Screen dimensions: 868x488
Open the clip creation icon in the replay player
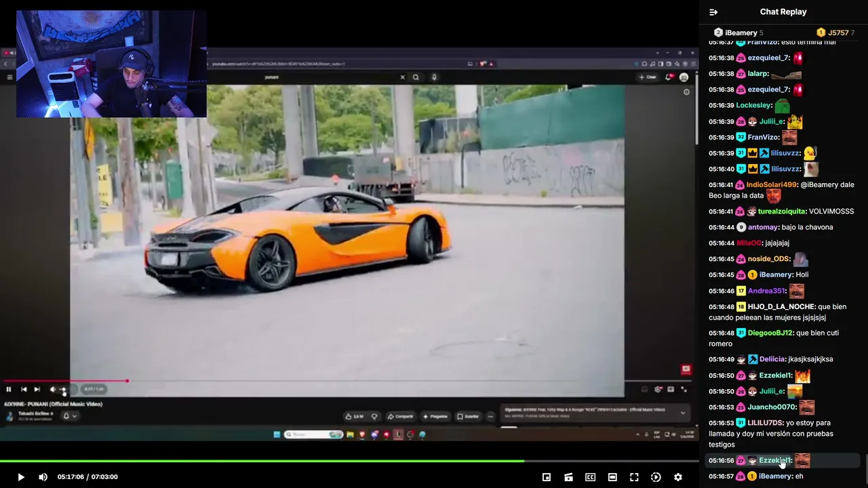pos(568,477)
